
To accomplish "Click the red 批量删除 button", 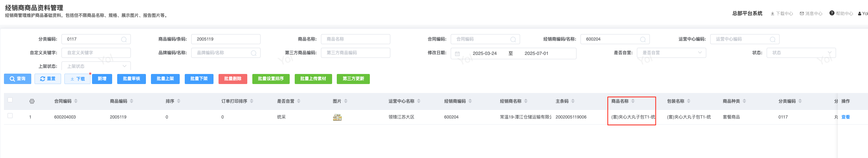I will click(233, 79).
